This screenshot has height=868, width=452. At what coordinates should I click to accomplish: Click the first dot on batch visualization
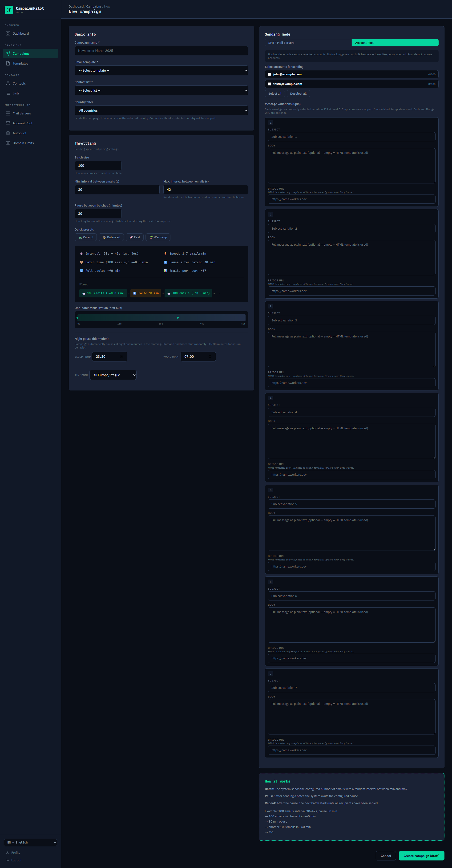pyautogui.click(x=77, y=317)
